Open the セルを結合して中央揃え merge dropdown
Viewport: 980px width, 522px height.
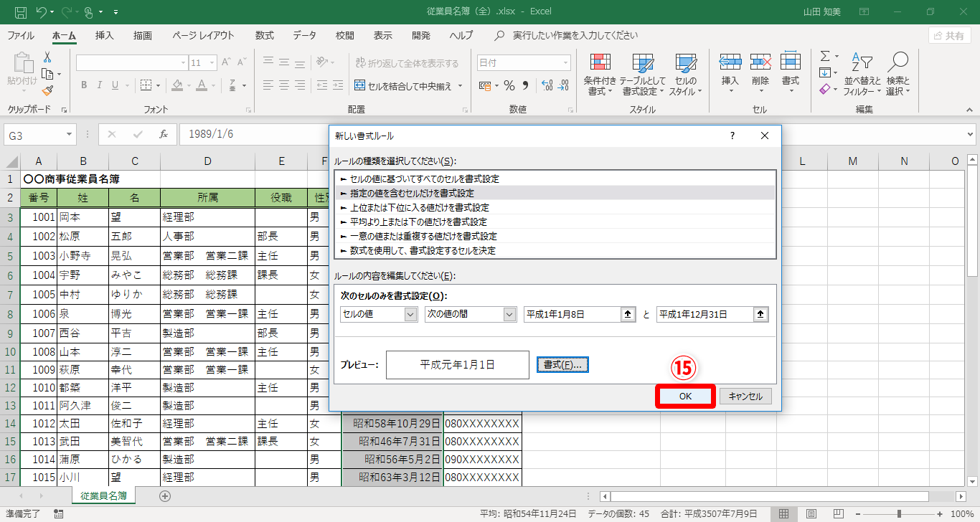pos(461,86)
